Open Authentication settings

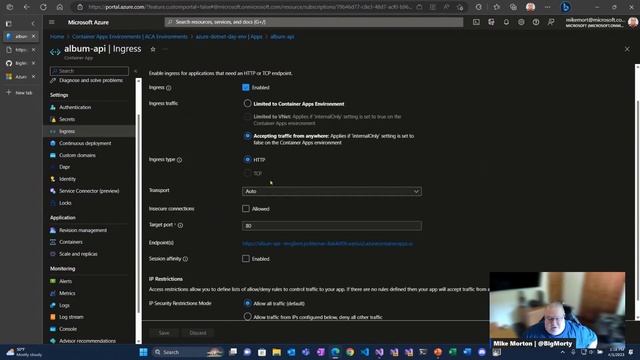tap(75, 107)
